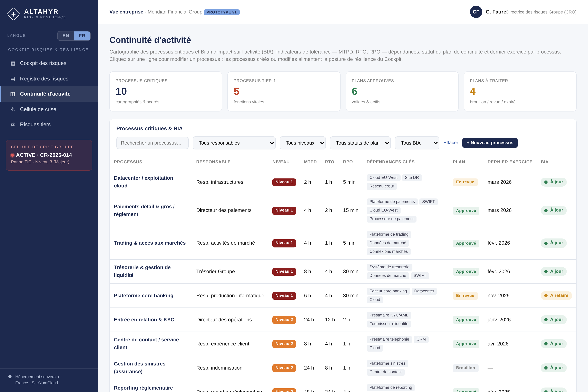Open Entrée en relation & KYC row

pos(343,320)
